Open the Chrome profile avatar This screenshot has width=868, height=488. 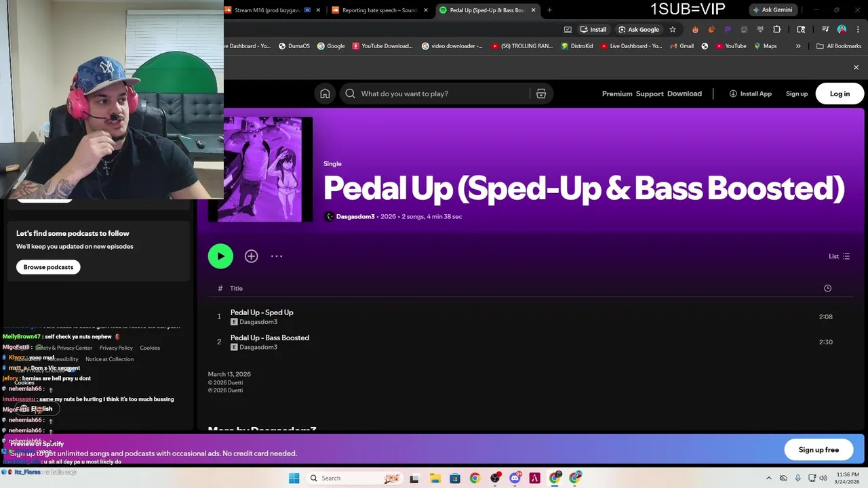click(x=842, y=29)
